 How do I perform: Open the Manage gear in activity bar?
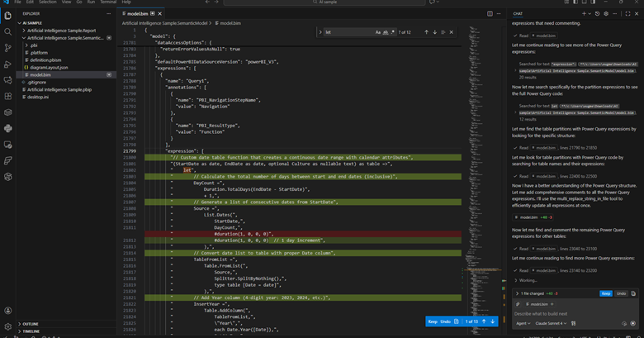7,326
